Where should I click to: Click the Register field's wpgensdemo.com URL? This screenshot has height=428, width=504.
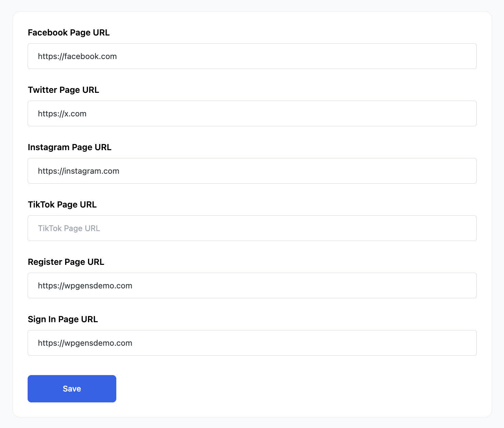click(85, 285)
